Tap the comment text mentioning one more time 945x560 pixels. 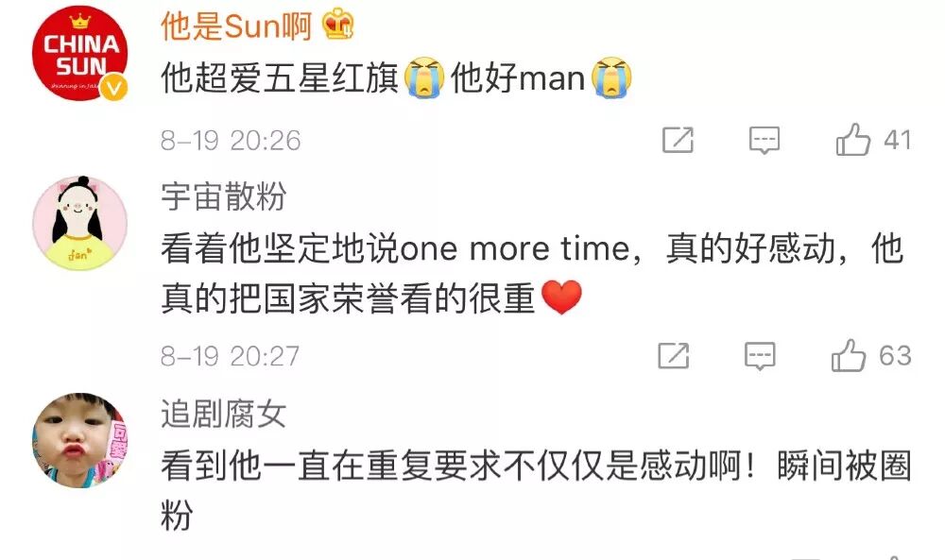533,273
